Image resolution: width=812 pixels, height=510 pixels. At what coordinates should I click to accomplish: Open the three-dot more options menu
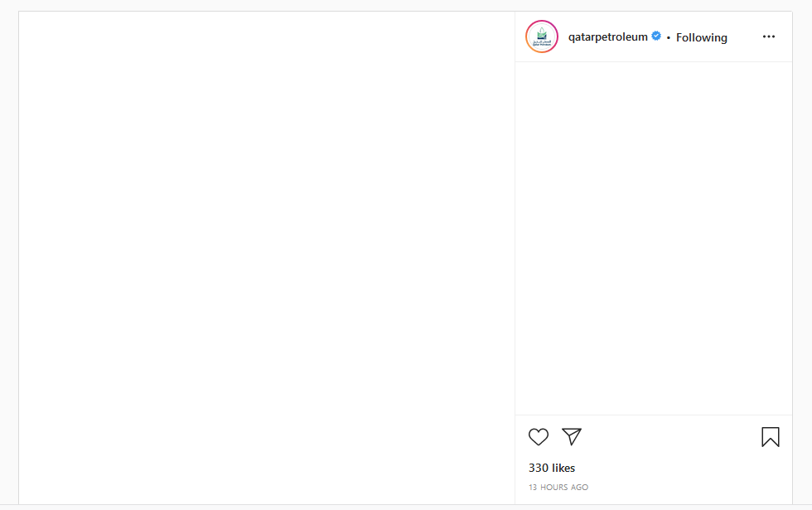[769, 36]
